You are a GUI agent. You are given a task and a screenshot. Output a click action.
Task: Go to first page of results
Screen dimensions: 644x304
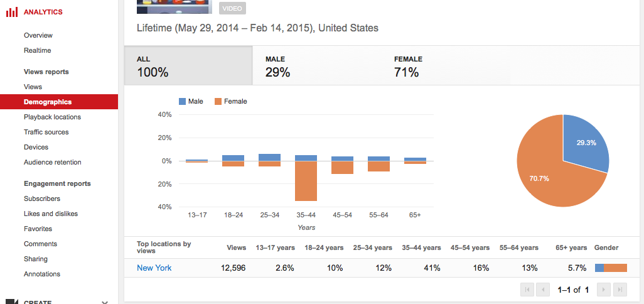[x=528, y=290]
